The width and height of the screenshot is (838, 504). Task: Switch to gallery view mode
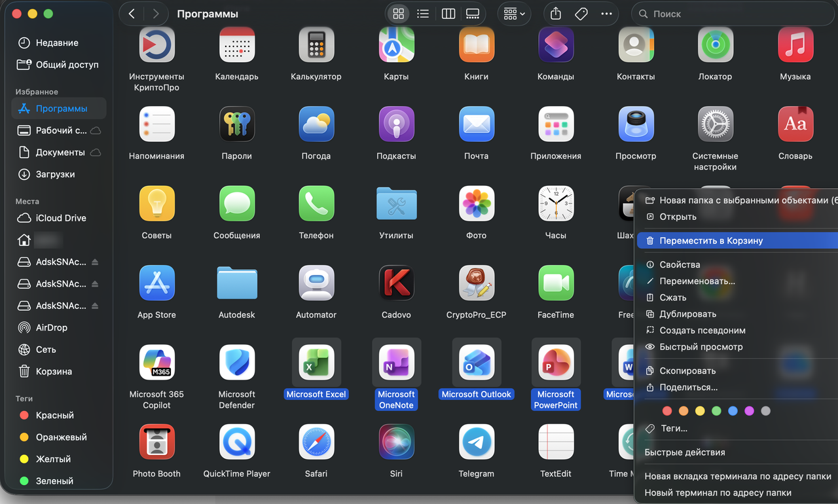pos(473,14)
